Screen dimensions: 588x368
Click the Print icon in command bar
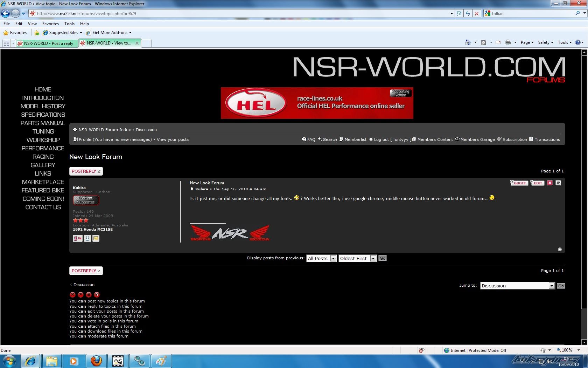(x=508, y=42)
